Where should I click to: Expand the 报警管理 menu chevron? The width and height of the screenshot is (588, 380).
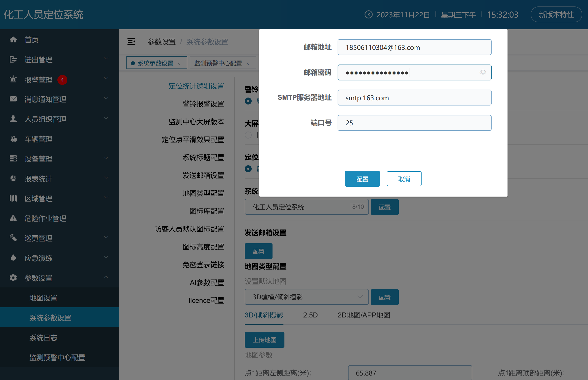coord(106,79)
